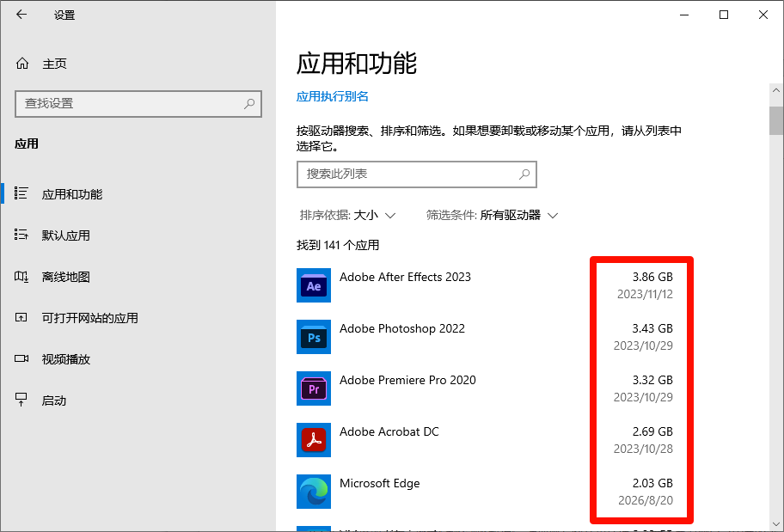Go back with the arrow icon
The image size is (784, 532).
pyautogui.click(x=21, y=15)
